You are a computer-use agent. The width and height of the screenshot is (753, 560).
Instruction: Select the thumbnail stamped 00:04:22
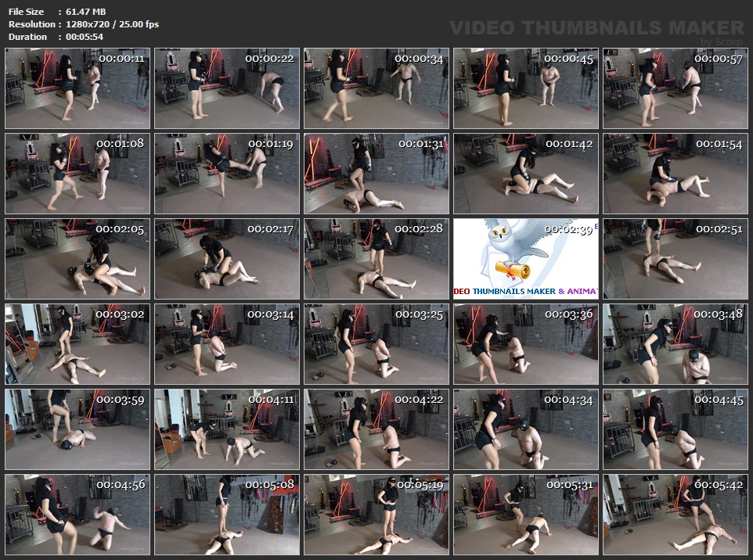tap(376, 429)
